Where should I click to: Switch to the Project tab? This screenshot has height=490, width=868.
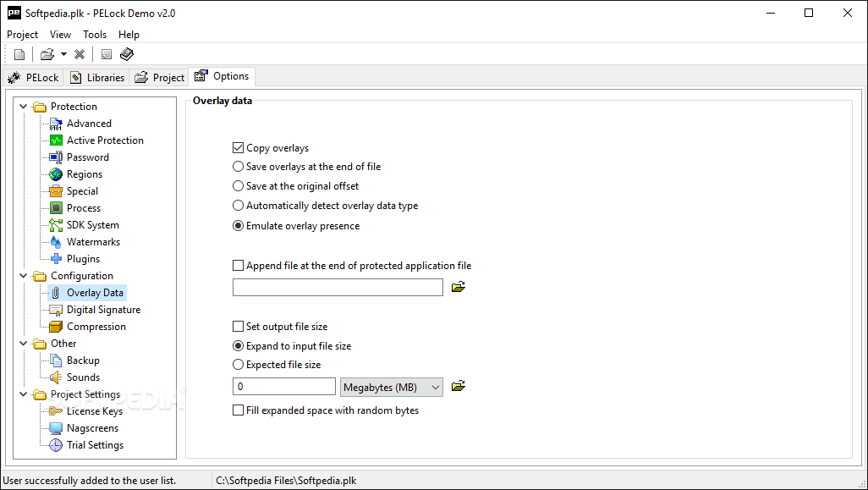coord(160,78)
